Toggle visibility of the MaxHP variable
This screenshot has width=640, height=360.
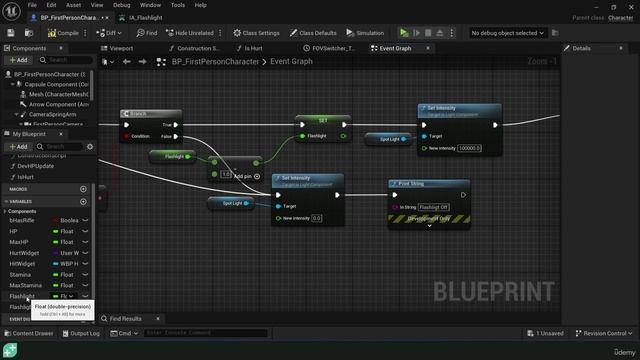[x=85, y=242]
